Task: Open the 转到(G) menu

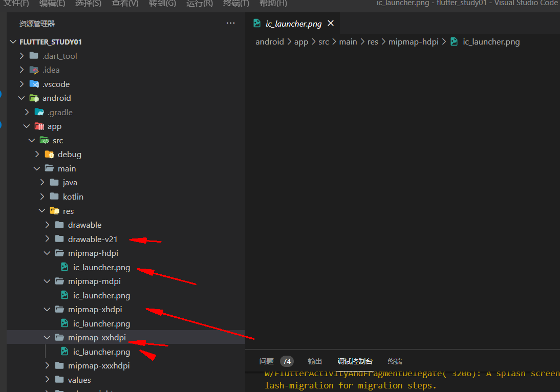Action: pos(162,3)
